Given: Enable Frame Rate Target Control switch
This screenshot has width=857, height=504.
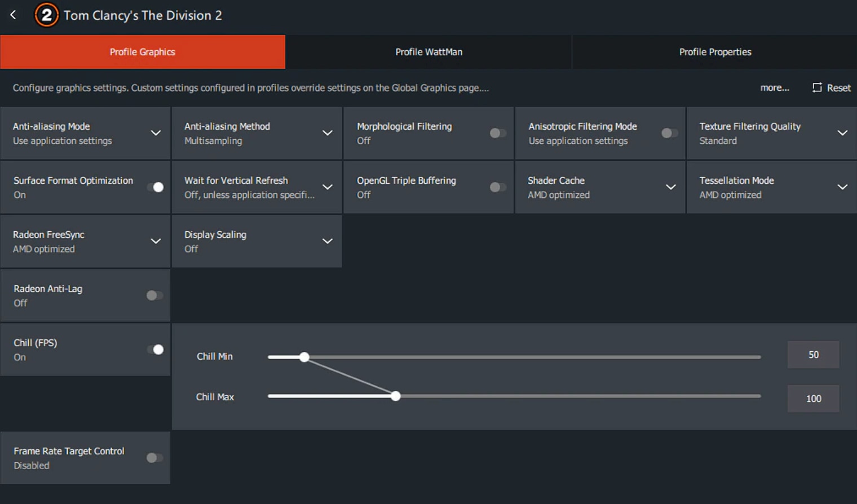Looking at the screenshot, I should point(154,458).
